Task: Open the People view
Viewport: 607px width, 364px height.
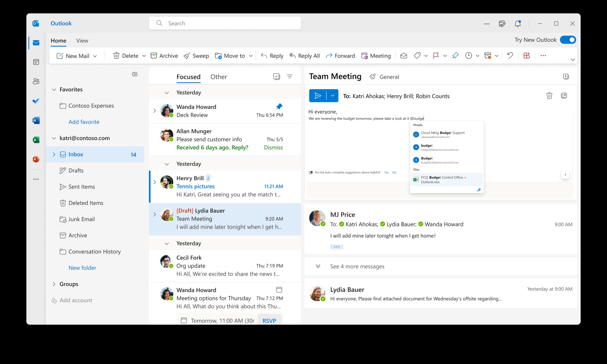Action: (36, 81)
